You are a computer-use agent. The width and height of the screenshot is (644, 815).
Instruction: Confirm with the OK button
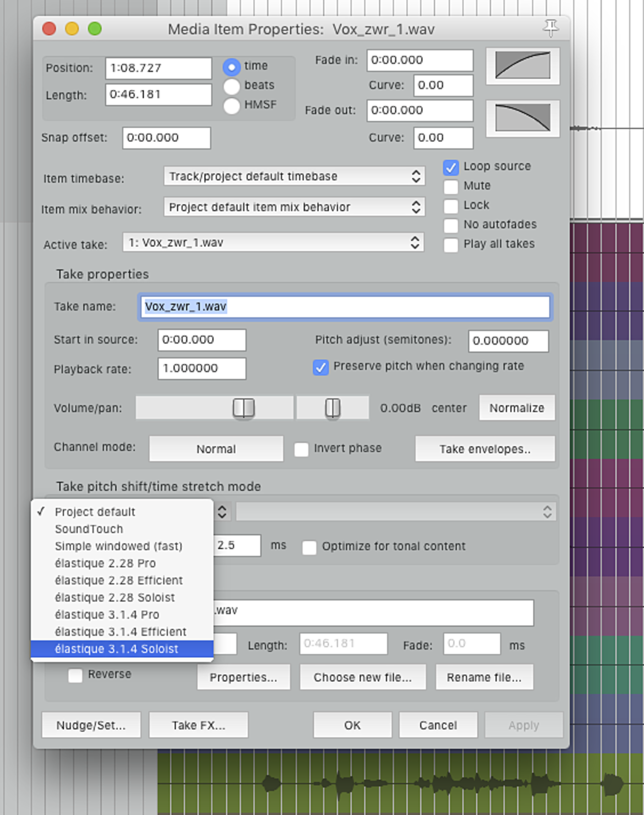(x=353, y=725)
